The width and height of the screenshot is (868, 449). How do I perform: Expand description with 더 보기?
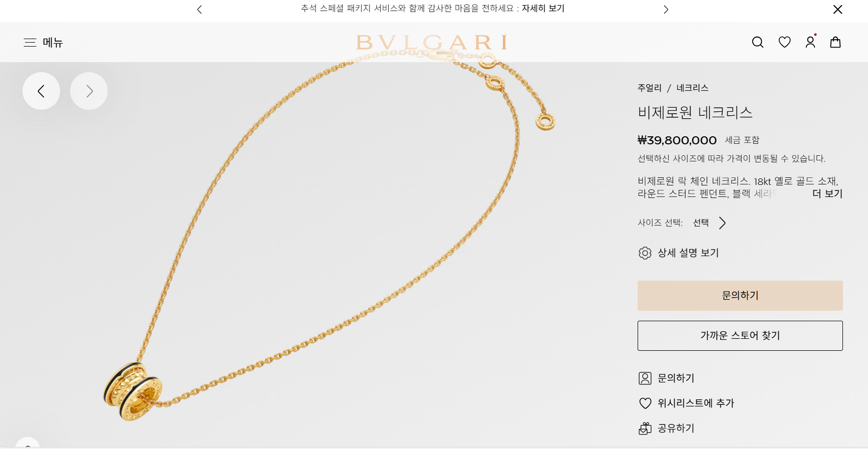pyautogui.click(x=827, y=193)
